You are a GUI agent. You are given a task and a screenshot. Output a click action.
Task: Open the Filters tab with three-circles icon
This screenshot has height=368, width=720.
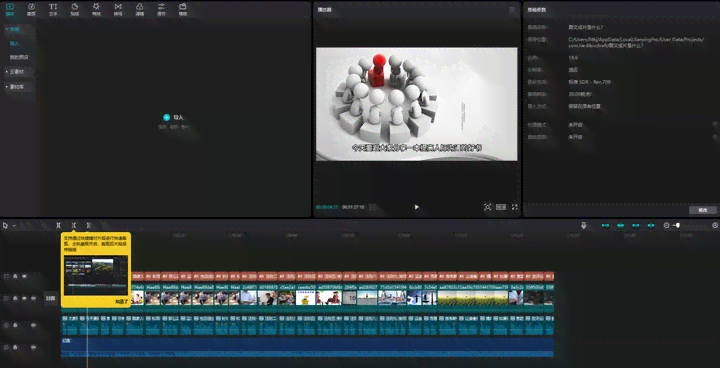[x=140, y=9]
